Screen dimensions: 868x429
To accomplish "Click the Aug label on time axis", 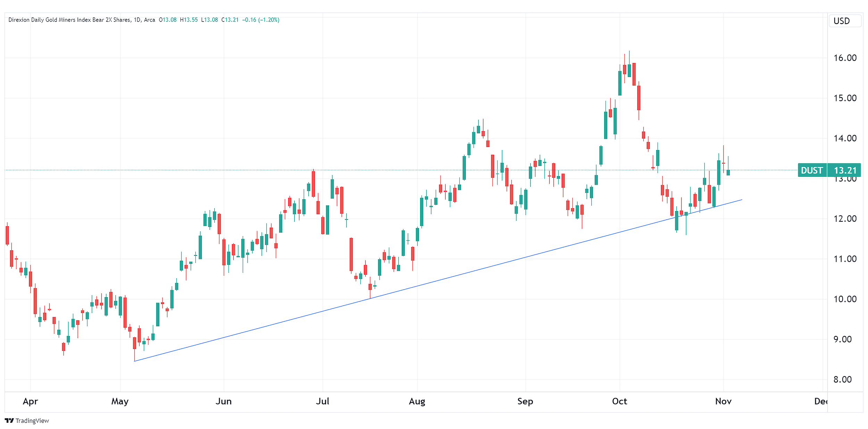I will [417, 402].
